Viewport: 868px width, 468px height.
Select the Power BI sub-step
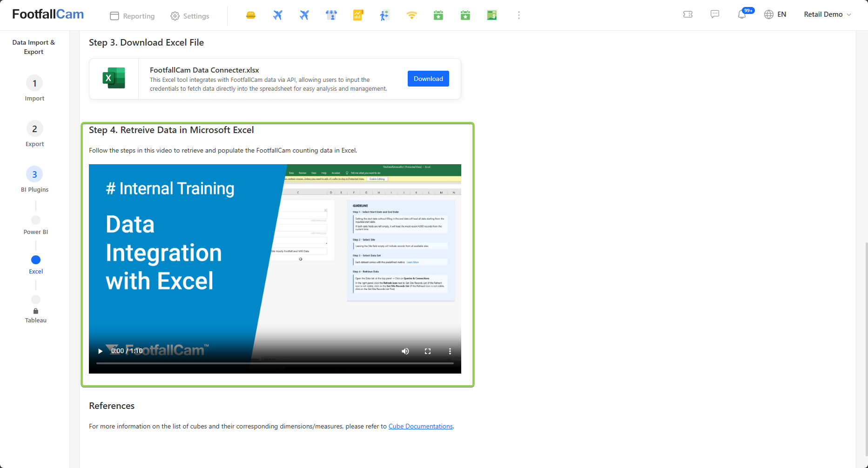(x=36, y=225)
